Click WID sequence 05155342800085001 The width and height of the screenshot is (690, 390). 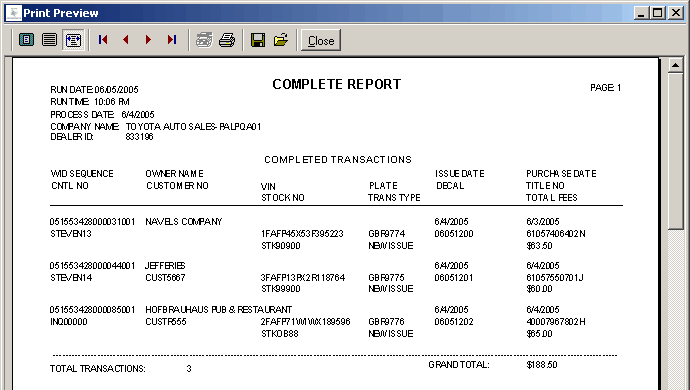92,309
